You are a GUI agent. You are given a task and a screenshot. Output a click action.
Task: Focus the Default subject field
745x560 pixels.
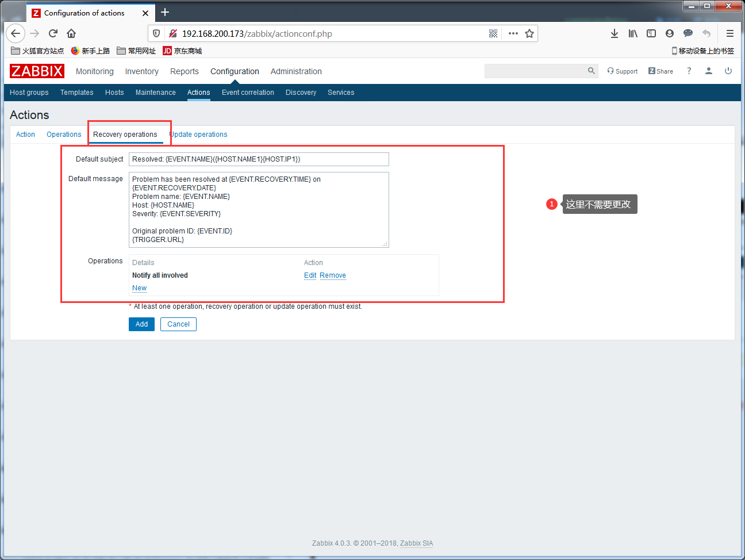pos(259,159)
